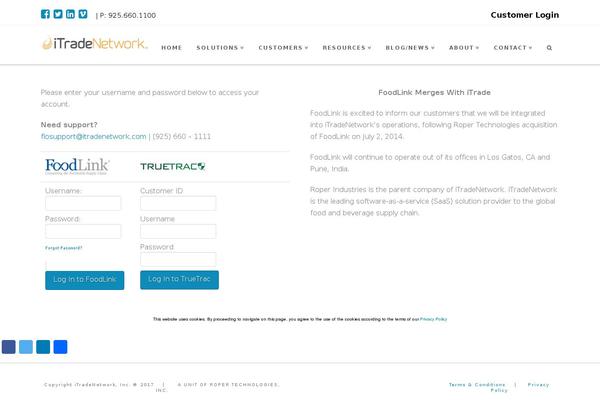
Task: Open the Twitter icon in top bar
Action: 58,14
